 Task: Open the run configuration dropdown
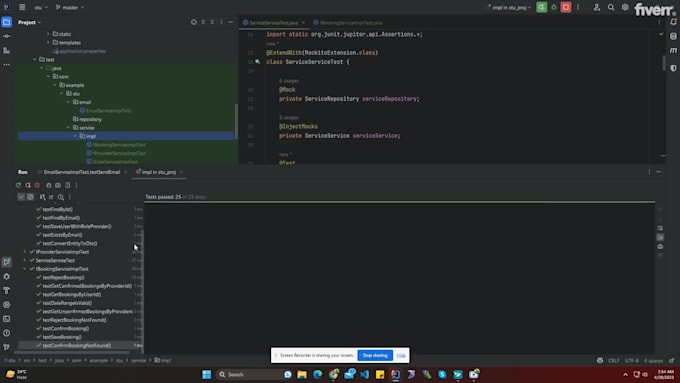(x=509, y=8)
